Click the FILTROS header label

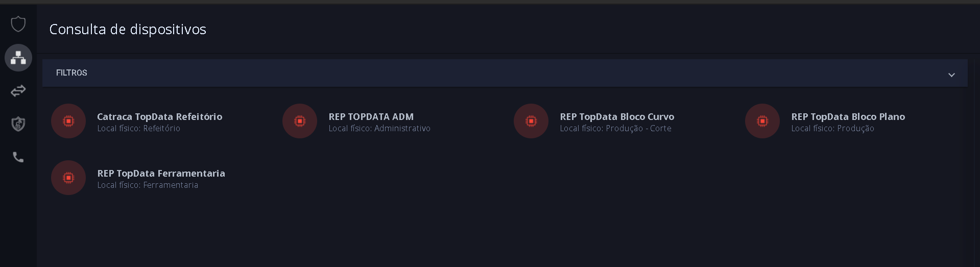pyautogui.click(x=71, y=73)
